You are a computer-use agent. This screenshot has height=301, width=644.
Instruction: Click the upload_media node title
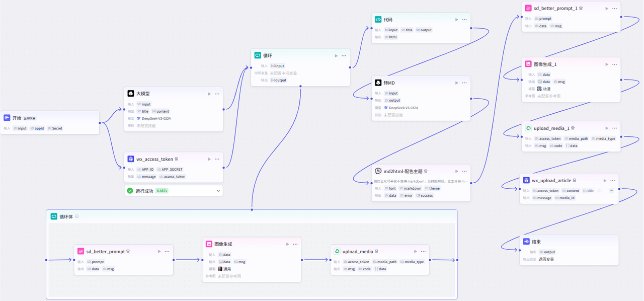pos(358,251)
